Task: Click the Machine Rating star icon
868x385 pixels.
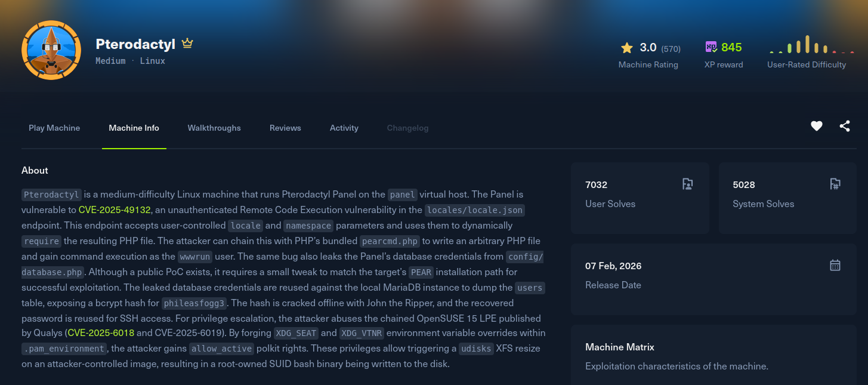Action: pyautogui.click(x=627, y=48)
